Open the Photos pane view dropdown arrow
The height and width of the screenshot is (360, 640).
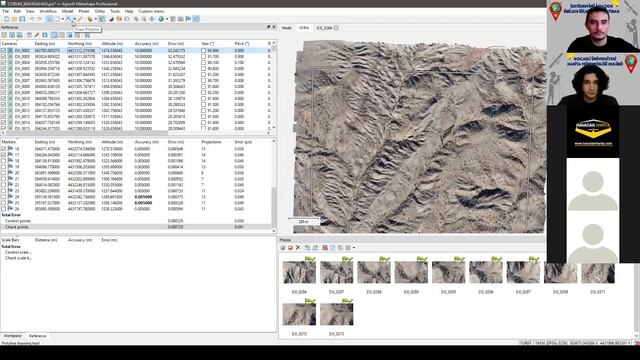pos(353,247)
